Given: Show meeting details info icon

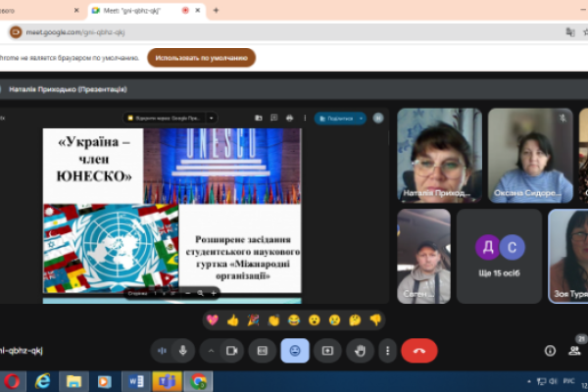Looking at the screenshot, I should tap(549, 350).
